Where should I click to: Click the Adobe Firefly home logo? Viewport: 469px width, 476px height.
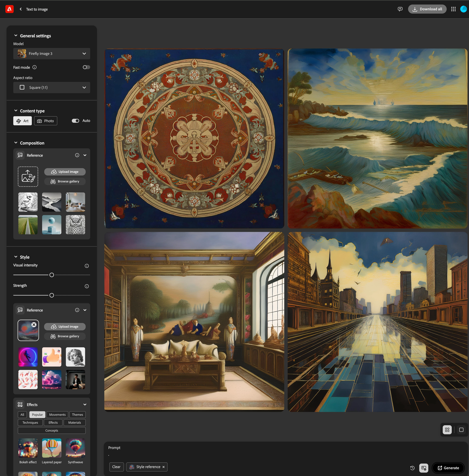(x=9, y=9)
